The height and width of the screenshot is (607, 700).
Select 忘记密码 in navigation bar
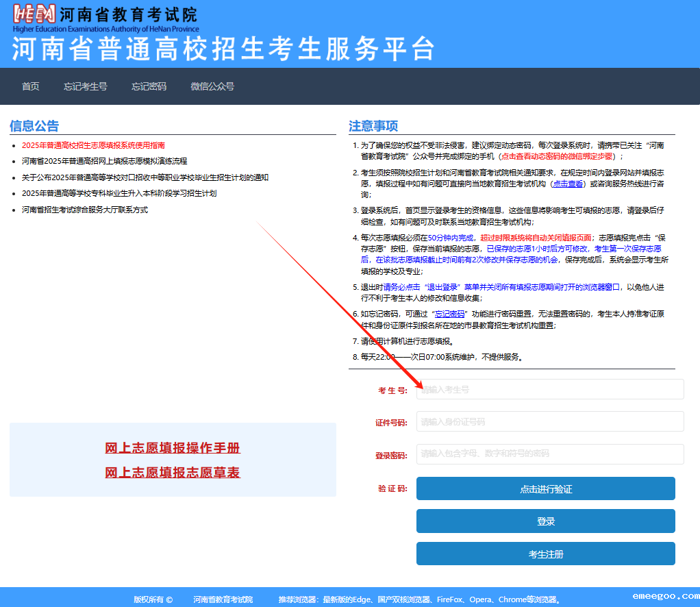coord(149,86)
